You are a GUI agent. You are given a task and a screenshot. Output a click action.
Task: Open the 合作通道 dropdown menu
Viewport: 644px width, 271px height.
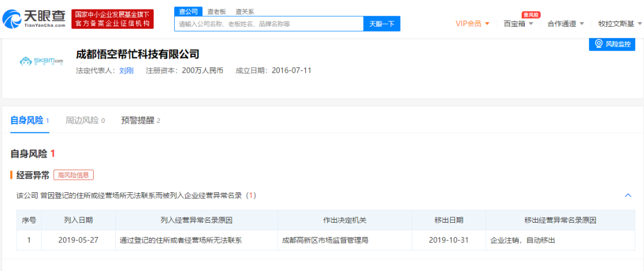565,24
